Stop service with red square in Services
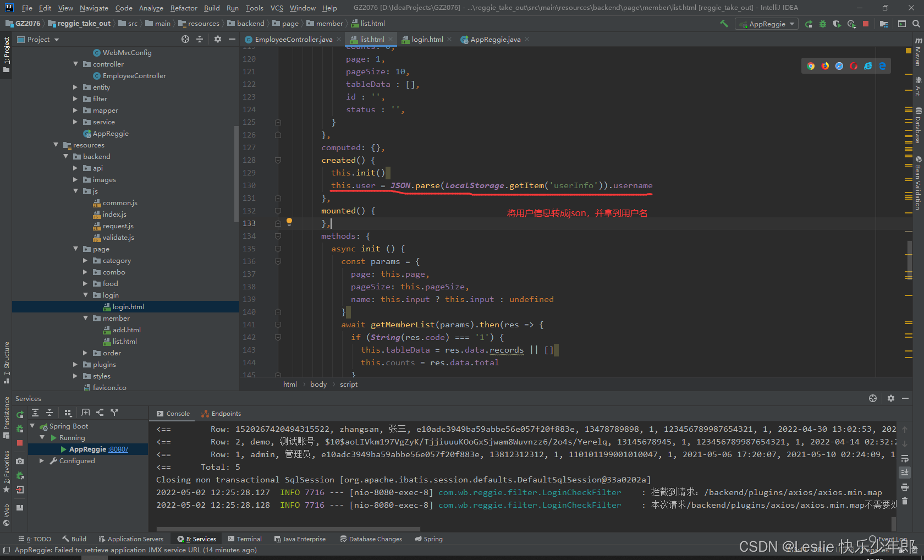 click(20, 442)
